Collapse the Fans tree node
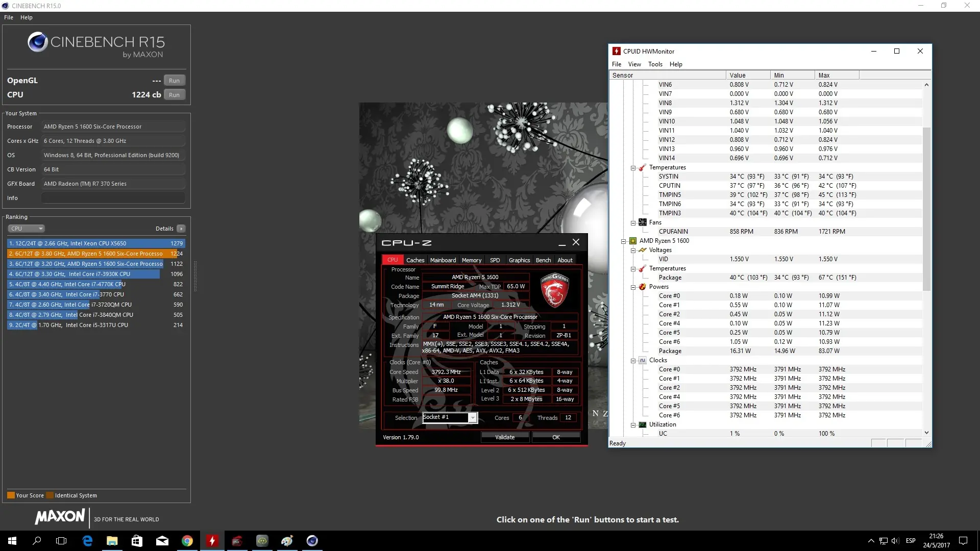This screenshot has height=551, width=980. (x=633, y=223)
